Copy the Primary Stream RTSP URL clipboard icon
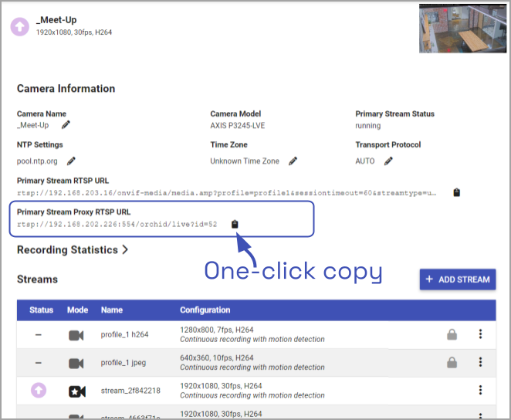Viewport: 511px width, 420px height. coord(456,192)
